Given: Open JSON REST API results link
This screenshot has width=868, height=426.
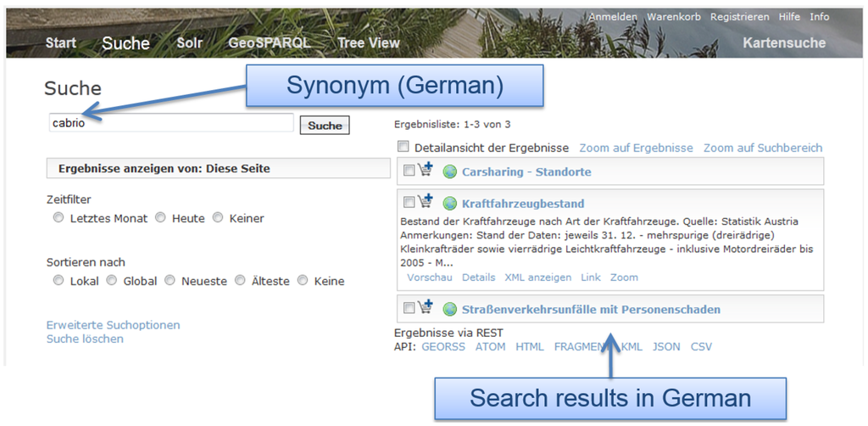Looking at the screenshot, I should (666, 346).
